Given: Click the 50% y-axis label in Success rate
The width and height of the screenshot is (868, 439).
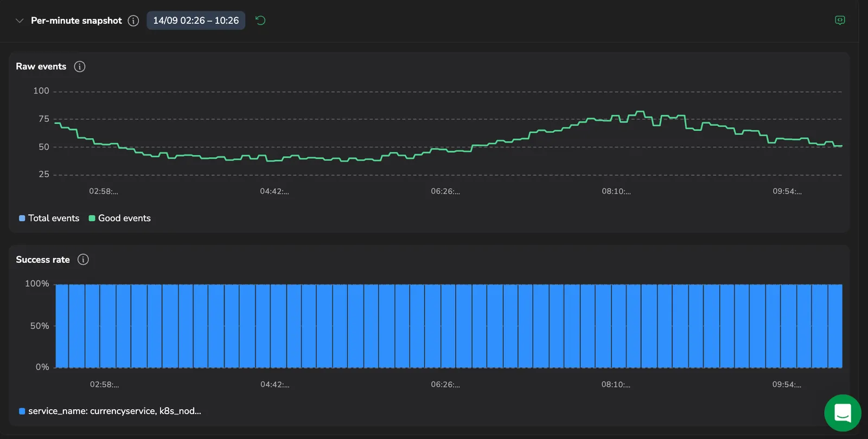Looking at the screenshot, I should (x=40, y=326).
